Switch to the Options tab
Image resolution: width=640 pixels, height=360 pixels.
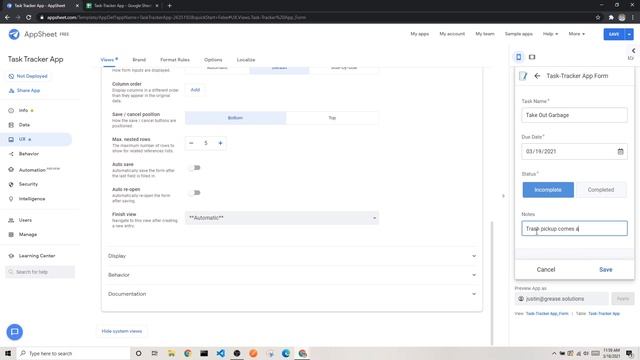click(x=213, y=60)
